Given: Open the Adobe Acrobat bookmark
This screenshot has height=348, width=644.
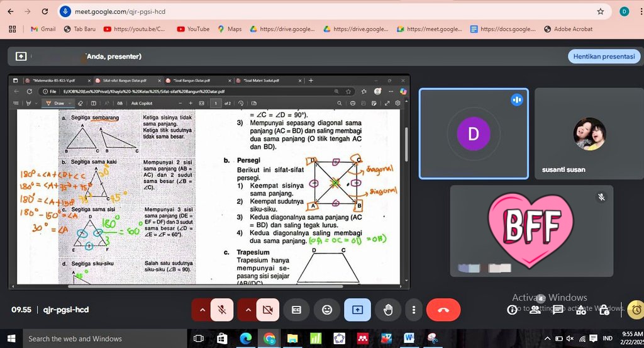Looking at the screenshot, I should [568, 29].
